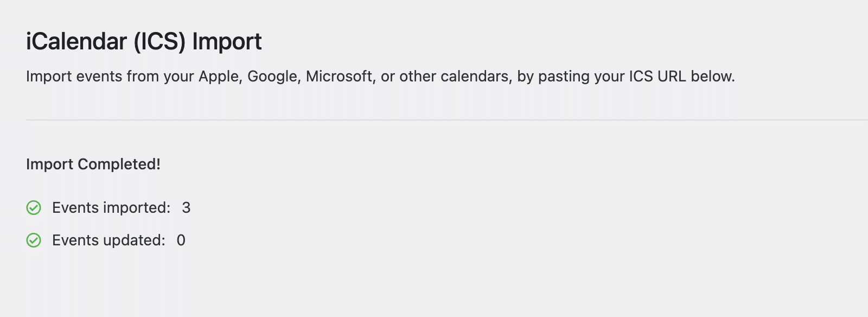Click the word Import in the title

click(x=227, y=41)
